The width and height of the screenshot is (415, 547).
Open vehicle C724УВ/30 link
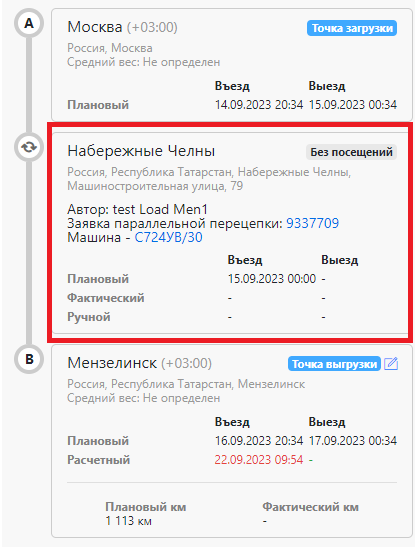pos(168,238)
